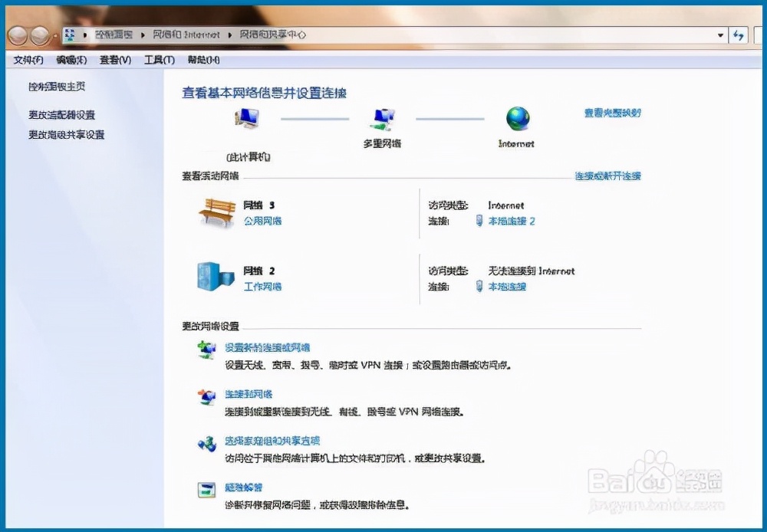
Task: Click the 网络 3 public network bench icon
Action: [217, 211]
